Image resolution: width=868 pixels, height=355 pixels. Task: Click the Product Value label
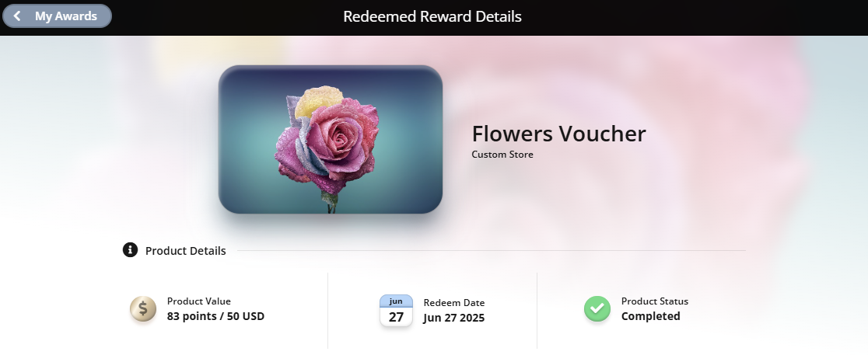199,301
